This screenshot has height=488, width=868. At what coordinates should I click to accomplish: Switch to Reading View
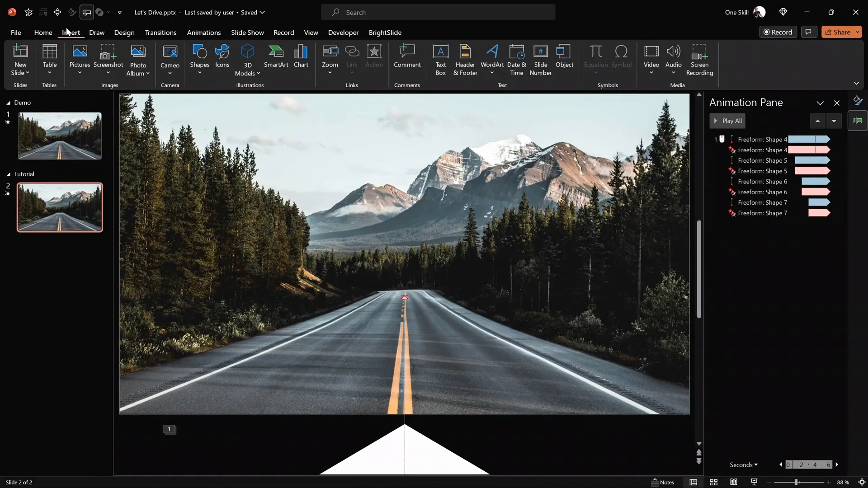coord(734,482)
